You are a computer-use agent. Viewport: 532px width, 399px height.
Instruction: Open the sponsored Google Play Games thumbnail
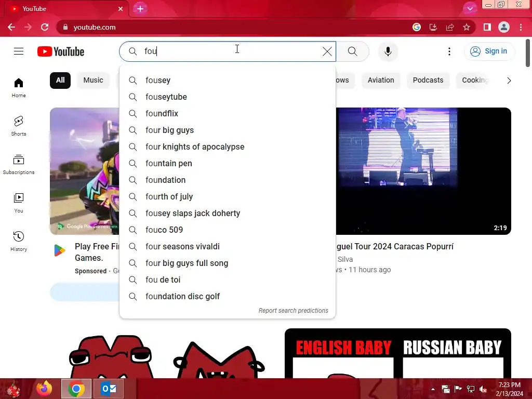click(85, 171)
